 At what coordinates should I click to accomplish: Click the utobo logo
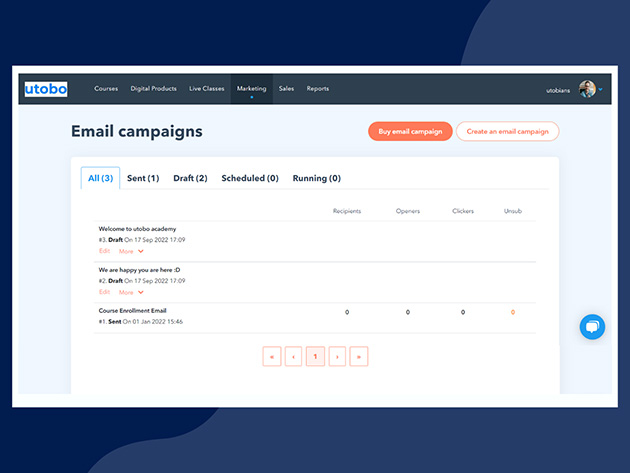(46, 89)
